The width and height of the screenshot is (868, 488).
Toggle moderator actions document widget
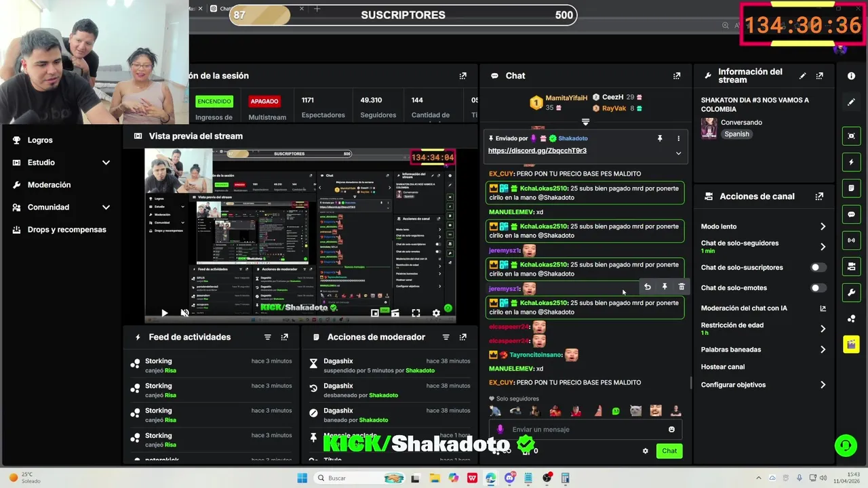[851, 188]
